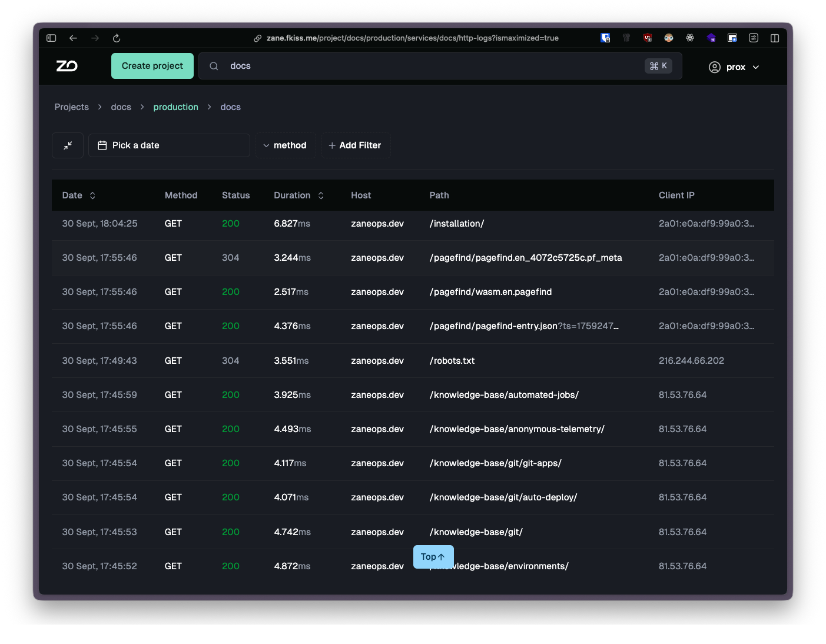The height and width of the screenshot is (644, 826).
Task: Click the split view icon in browser toolbar
Action: [x=775, y=38]
